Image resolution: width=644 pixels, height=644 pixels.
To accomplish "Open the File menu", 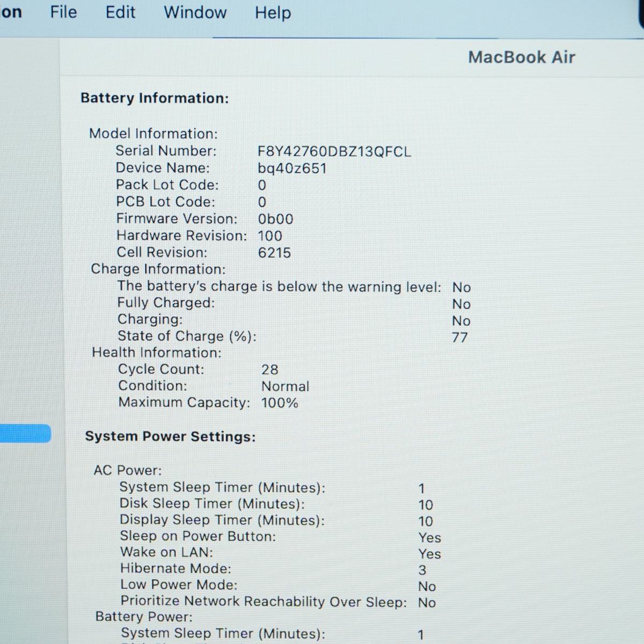I will pyautogui.click(x=63, y=12).
